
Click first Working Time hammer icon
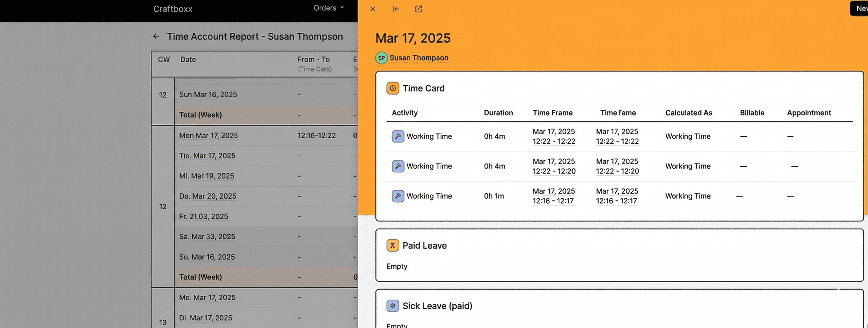coord(398,136)
